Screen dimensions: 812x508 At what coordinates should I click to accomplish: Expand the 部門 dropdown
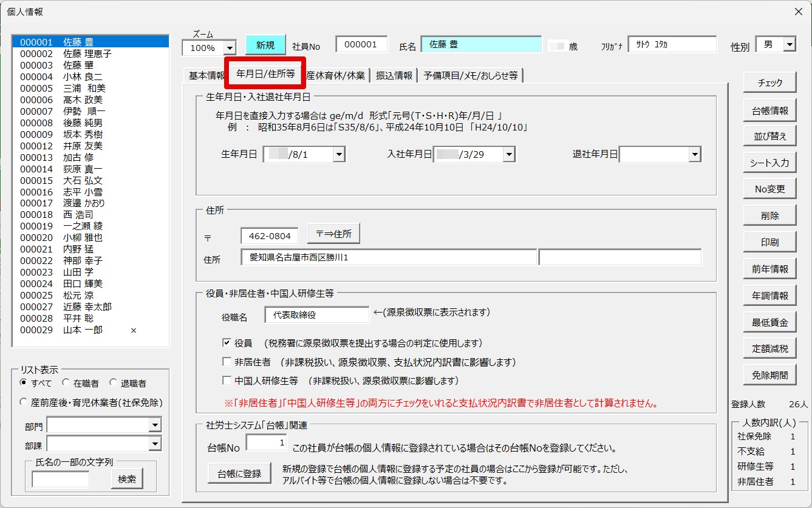(x=155, y=425)
